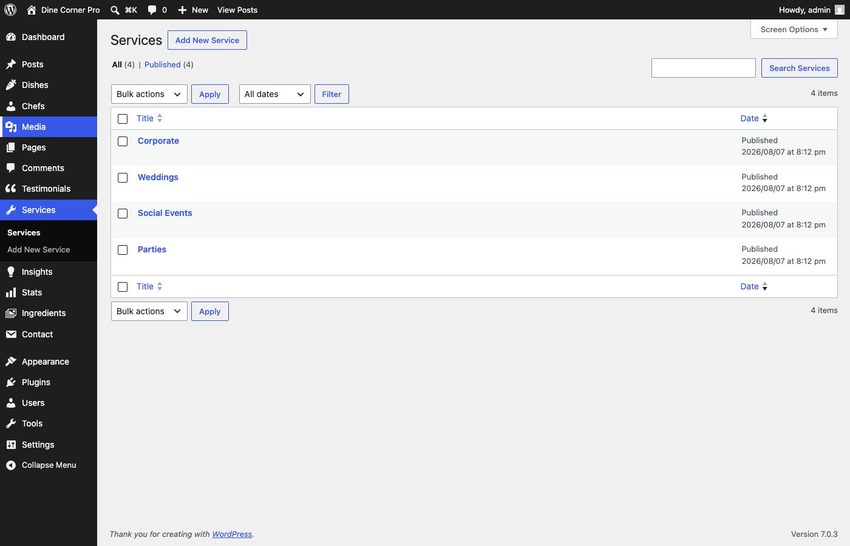Open the search magnifier icon in admin bar

point(115,10)
